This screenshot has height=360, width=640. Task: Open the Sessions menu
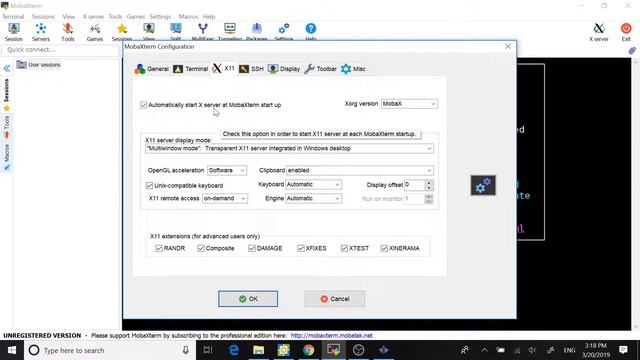pos(43,17)
